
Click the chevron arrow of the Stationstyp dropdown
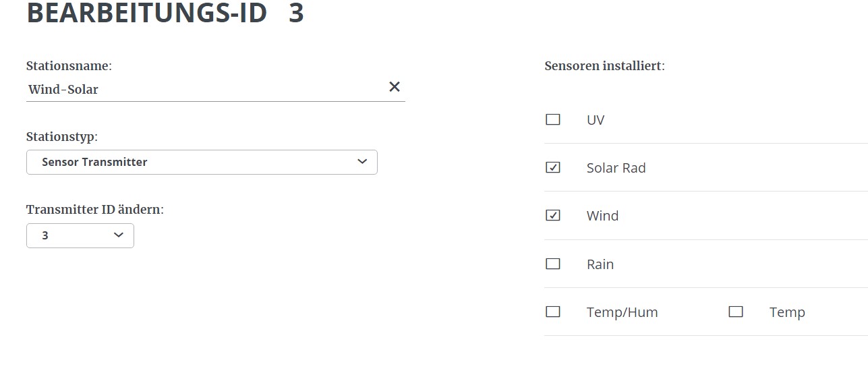point(362,162)
